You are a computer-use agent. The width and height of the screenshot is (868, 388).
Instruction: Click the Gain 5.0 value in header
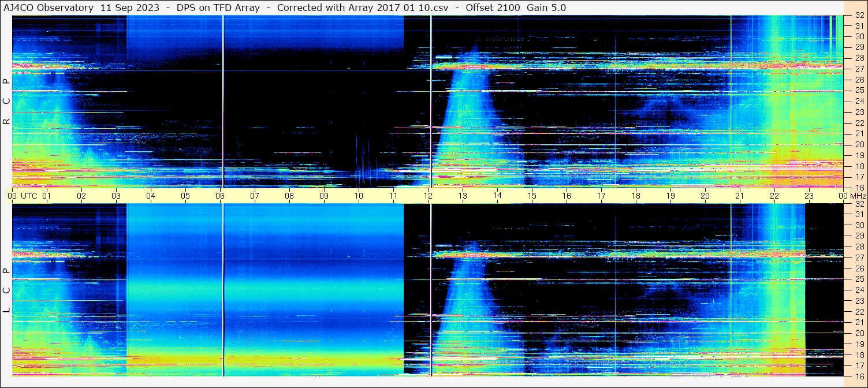[546, 8]
